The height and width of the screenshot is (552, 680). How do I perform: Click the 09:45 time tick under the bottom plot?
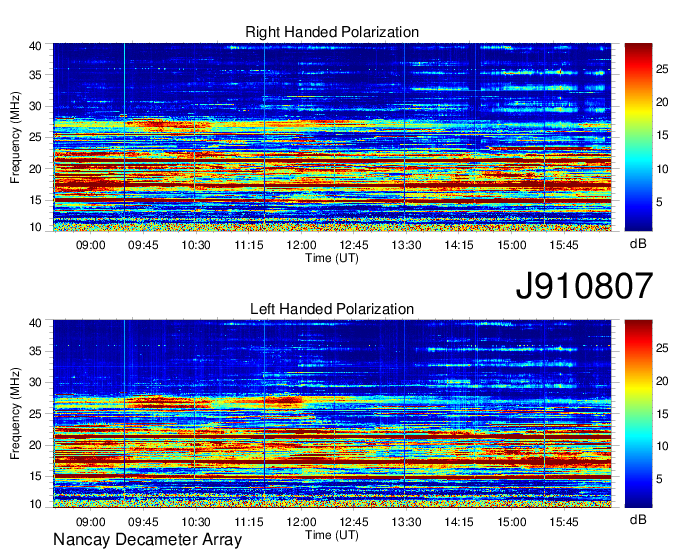click(143, 522)
